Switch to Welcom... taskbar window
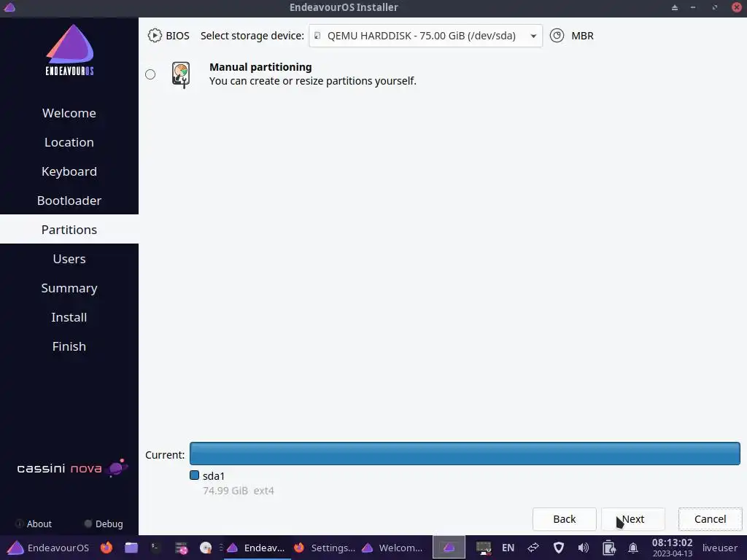Screen dimensions: 747x560 393,548
